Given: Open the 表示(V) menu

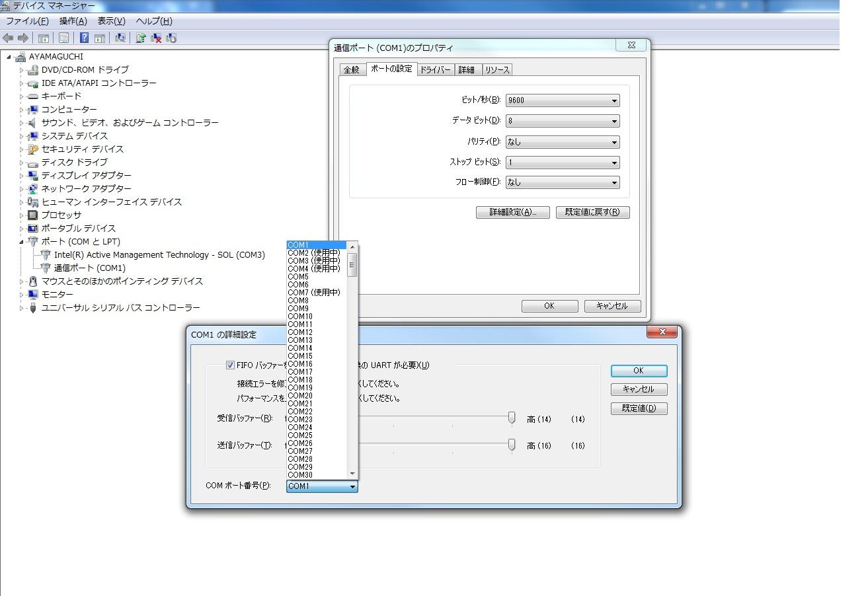Looking at the screenshot, I should [x=111, y=21].
